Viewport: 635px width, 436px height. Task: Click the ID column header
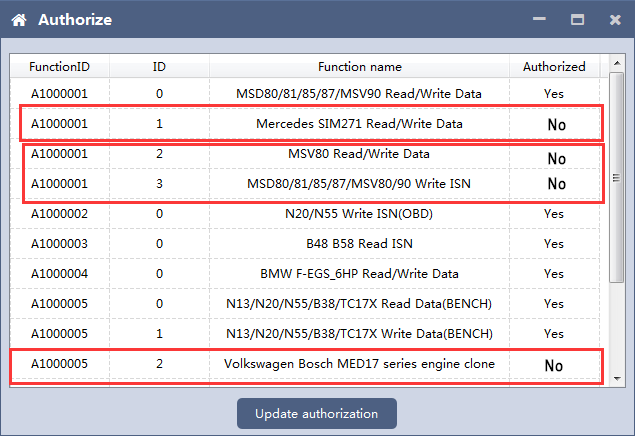[x=159, y=66]
